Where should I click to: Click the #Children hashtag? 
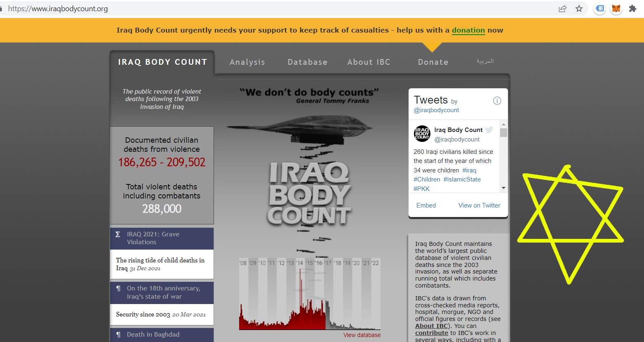point(427,179)
